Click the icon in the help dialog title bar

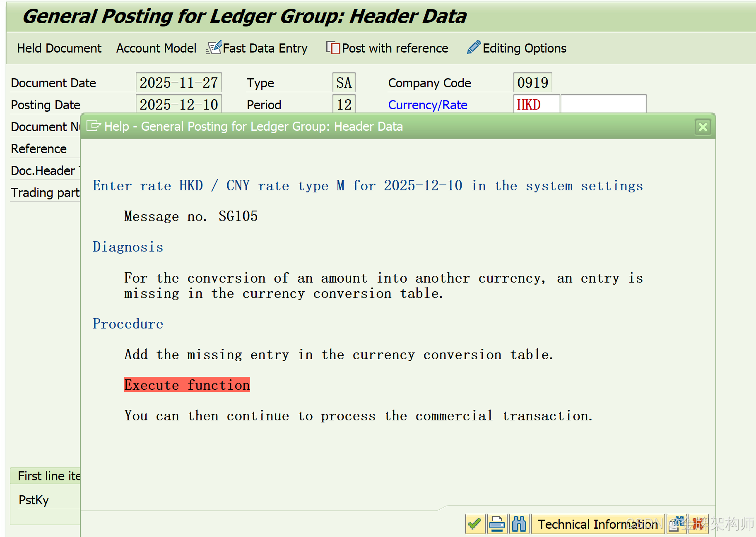pyautogui.click(x=94, y=127)
